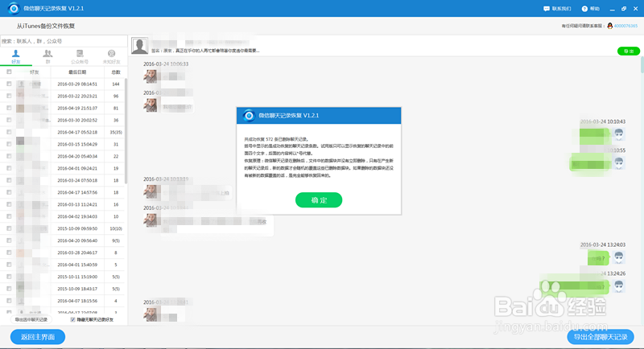Viewport: 644px width, 349px height.
Task: Switch to the 群 tab
Action: [47, 56]
